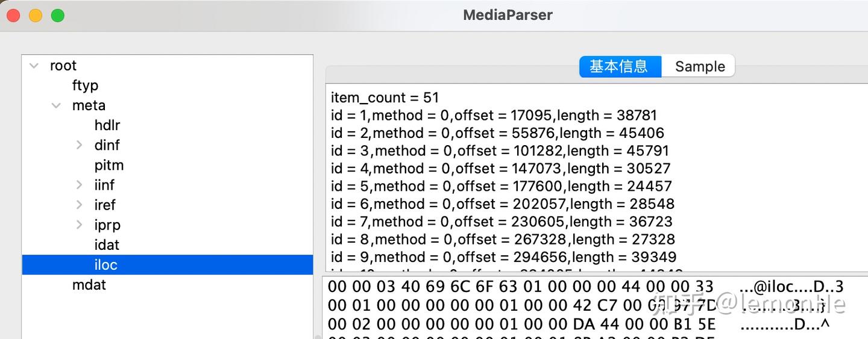
Task: Collapse the meta node chevron
Action: [x=56, y=105]
